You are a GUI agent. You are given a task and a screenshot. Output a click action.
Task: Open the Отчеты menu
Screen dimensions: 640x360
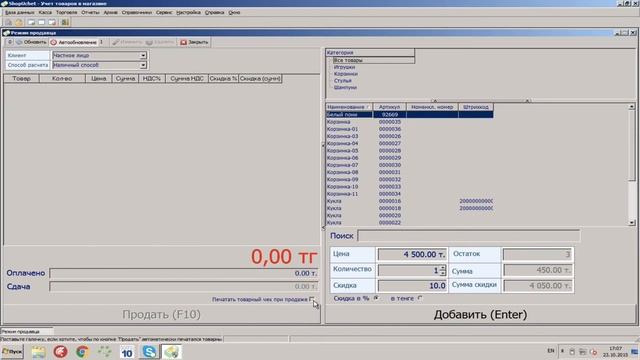click(90, 13)
